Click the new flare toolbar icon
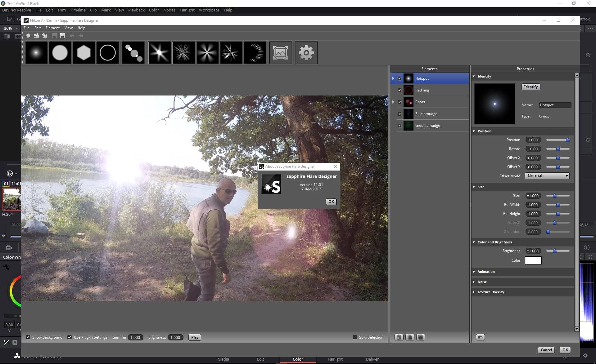This screenshot has width=596, height=364. pyautogui.click(x=28, y=36)
